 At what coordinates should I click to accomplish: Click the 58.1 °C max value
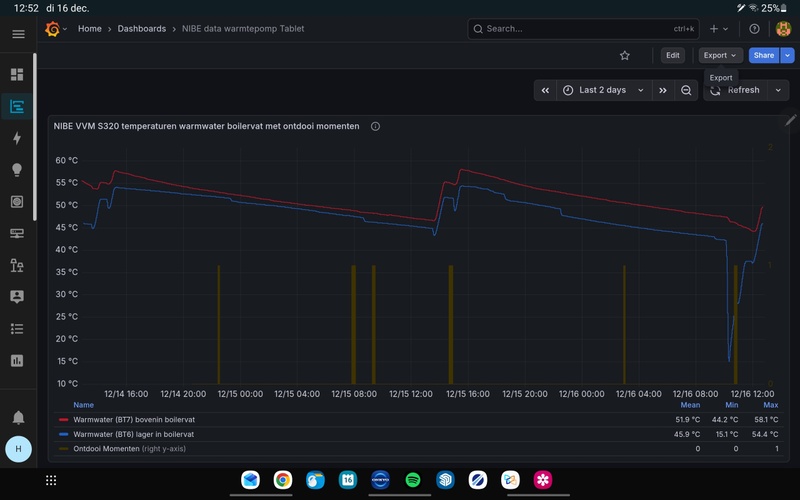click(x=766, y=420)
